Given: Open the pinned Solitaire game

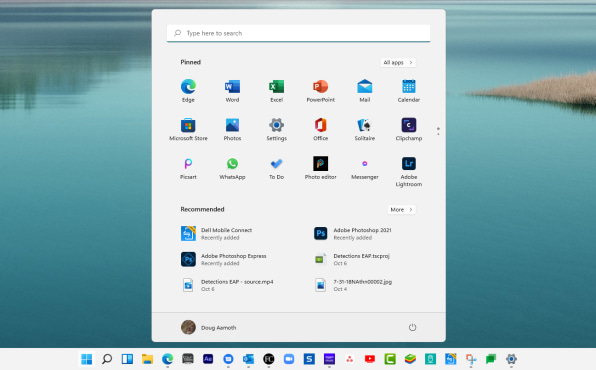Looking at the screenshot, I should tap(365, 129).
